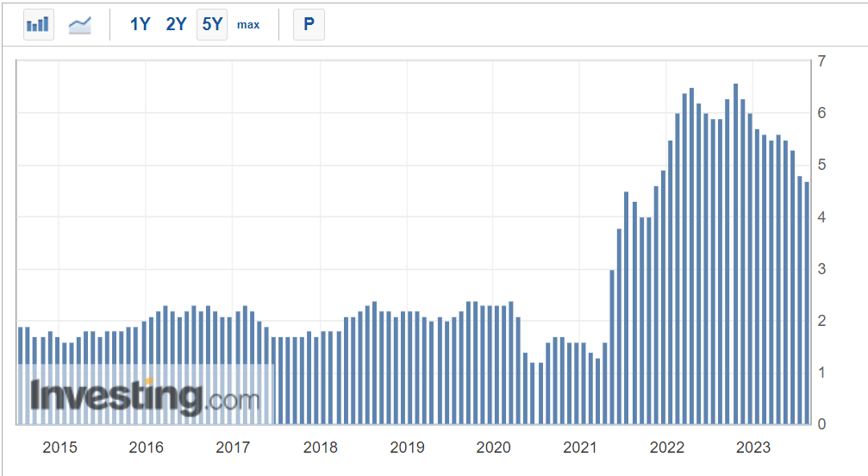
Task: Select the max time range
Action: click(x=248, y=25)
